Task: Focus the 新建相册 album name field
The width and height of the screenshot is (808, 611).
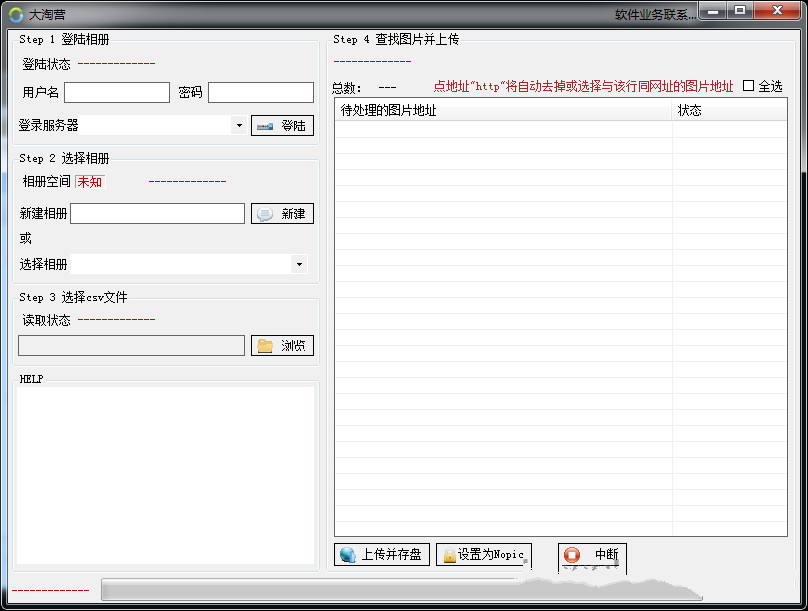Action: tap(157, 213)
